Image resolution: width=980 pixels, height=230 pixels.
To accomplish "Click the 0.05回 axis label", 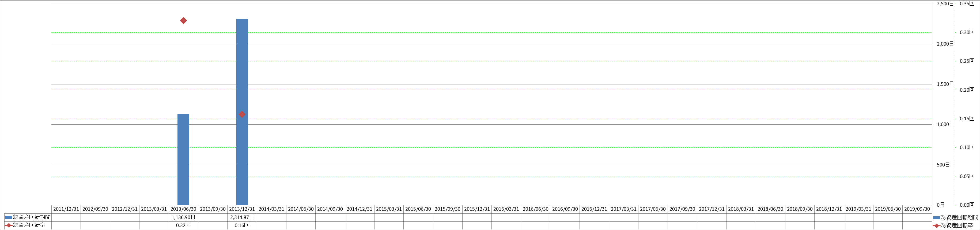I will click(967, 176).
